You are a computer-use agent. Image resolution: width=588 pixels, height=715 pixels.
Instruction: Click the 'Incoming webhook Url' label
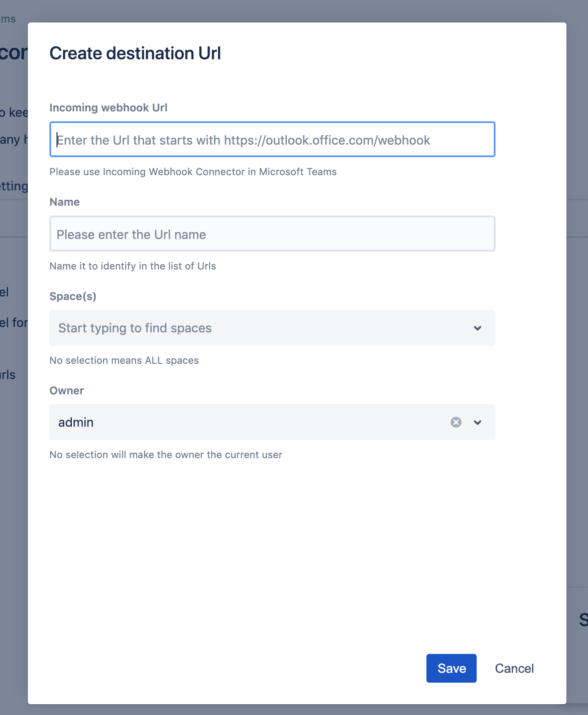tap(108, 108)
